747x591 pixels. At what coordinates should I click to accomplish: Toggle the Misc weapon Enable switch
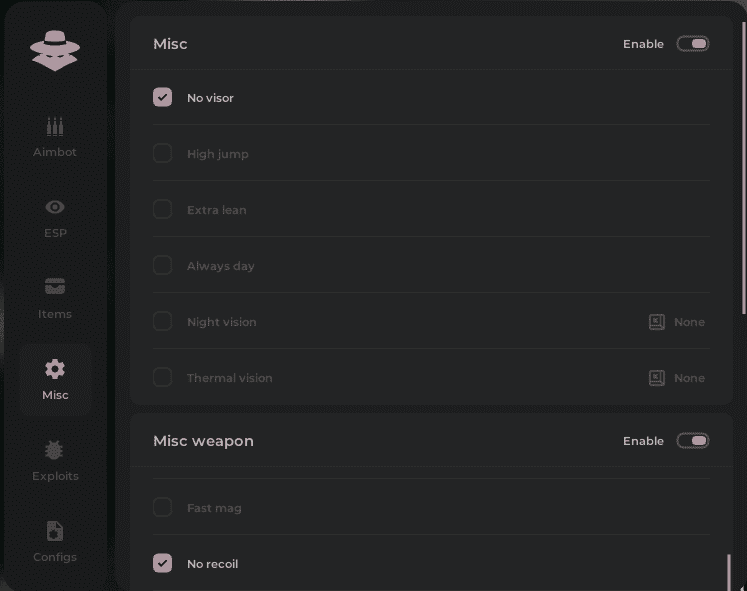tap(693, 441)
